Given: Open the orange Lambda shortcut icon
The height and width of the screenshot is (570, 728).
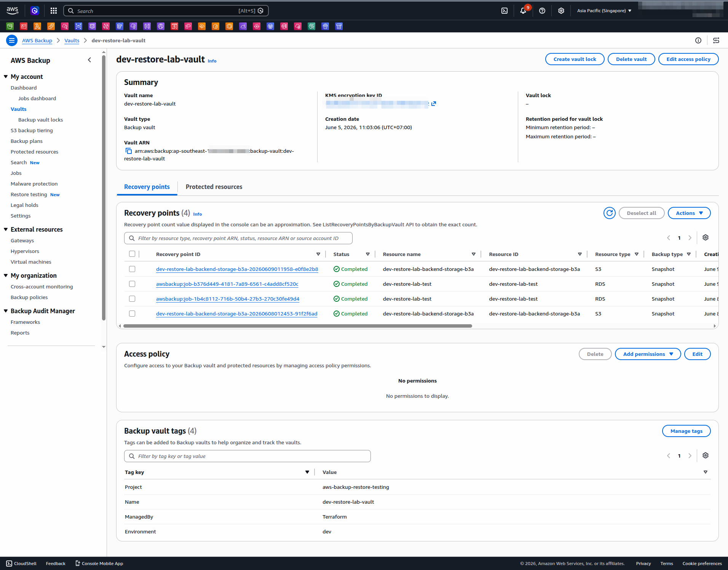Looking at the screenshot, I should [37, 26].
